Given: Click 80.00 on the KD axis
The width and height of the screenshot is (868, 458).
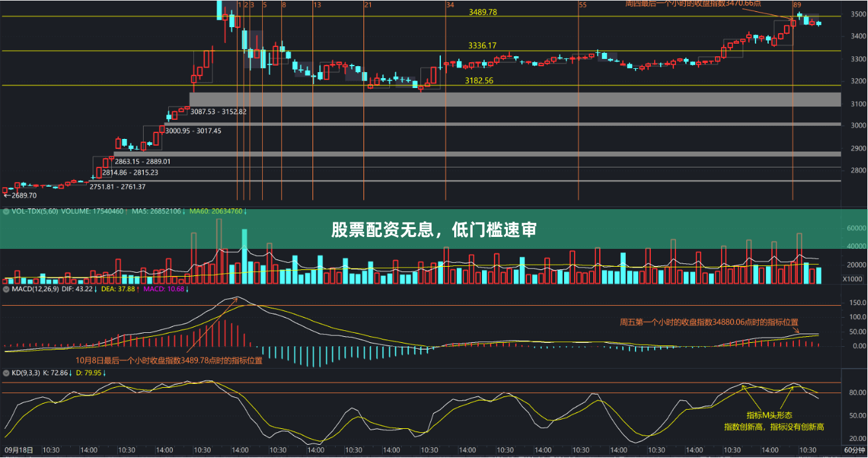Looking at the screenshot, I should [859, 392].
